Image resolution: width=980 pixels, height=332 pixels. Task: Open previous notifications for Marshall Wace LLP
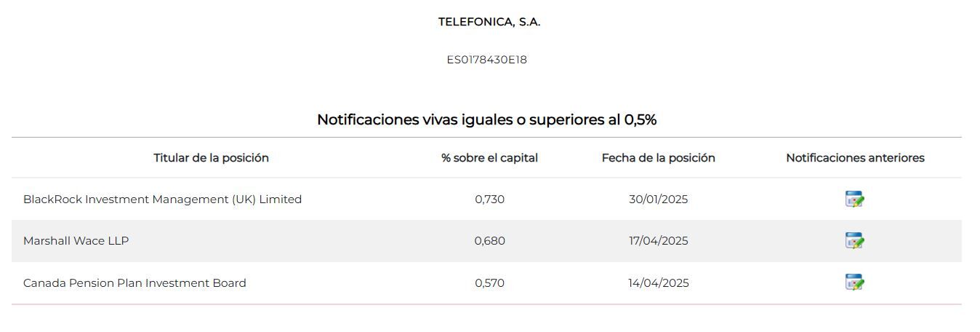coord(854,240)
